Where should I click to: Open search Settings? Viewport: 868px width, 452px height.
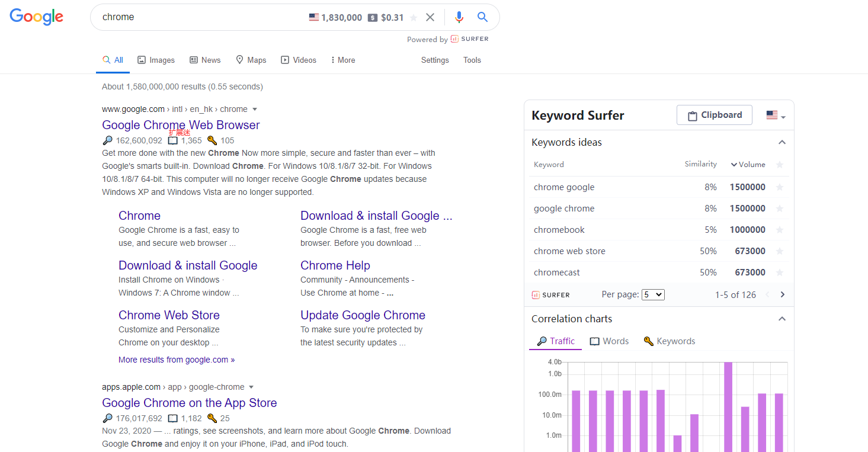click(x=435, y=60)
